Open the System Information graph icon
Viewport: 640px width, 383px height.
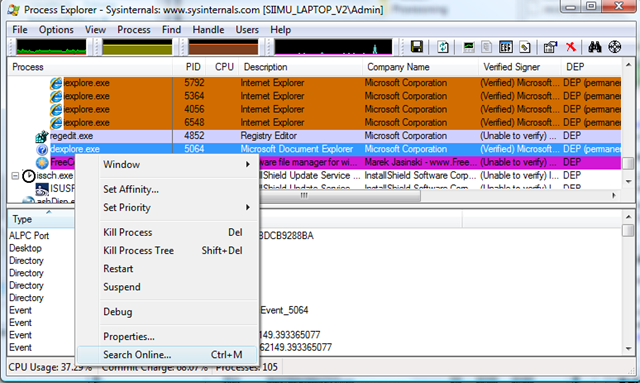pos(469,47)
